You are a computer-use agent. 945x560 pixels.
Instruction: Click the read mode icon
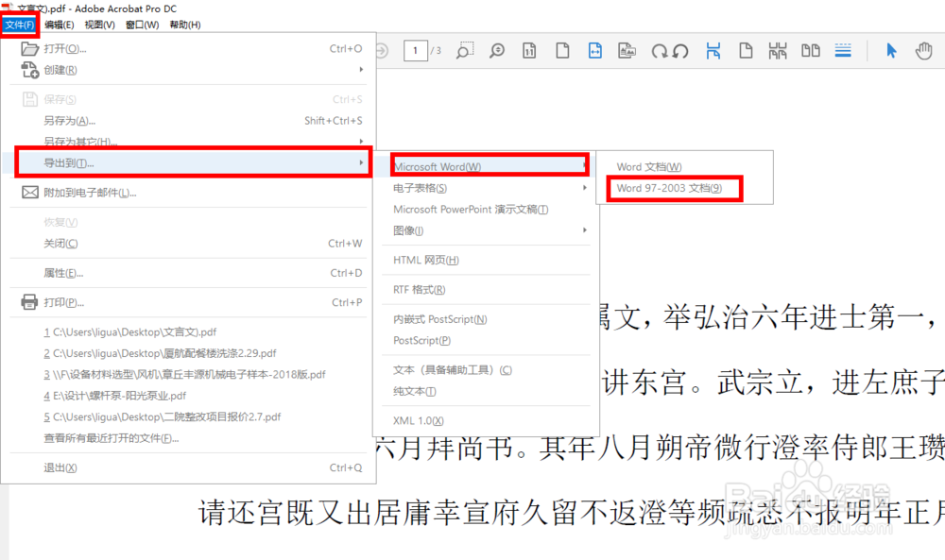point(627,51)
